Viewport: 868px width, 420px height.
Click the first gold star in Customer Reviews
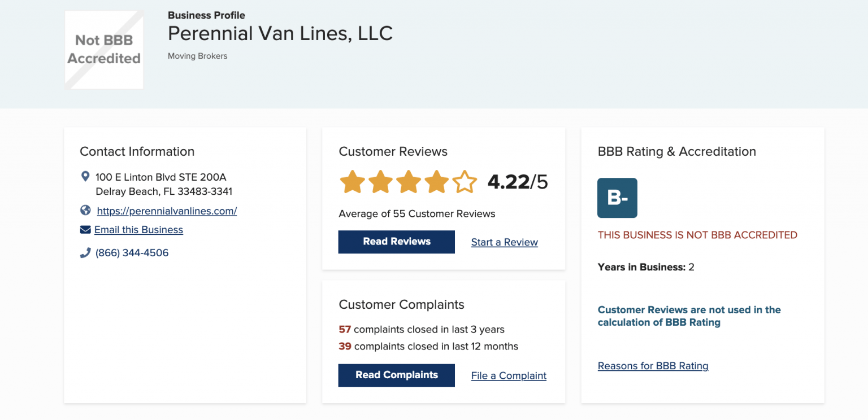click(x=352, y=182)
